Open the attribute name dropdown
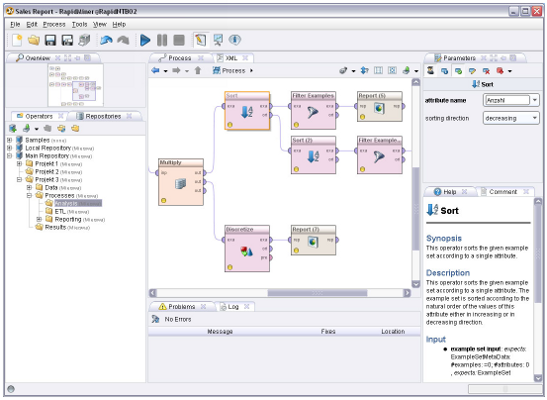Screen dimensions: 547x400 pos(535,100)
